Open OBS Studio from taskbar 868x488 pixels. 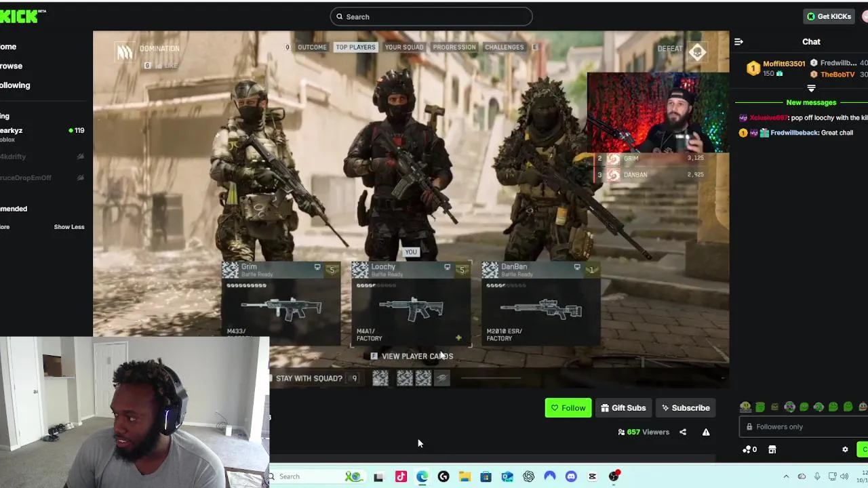(x=614, y=477)
